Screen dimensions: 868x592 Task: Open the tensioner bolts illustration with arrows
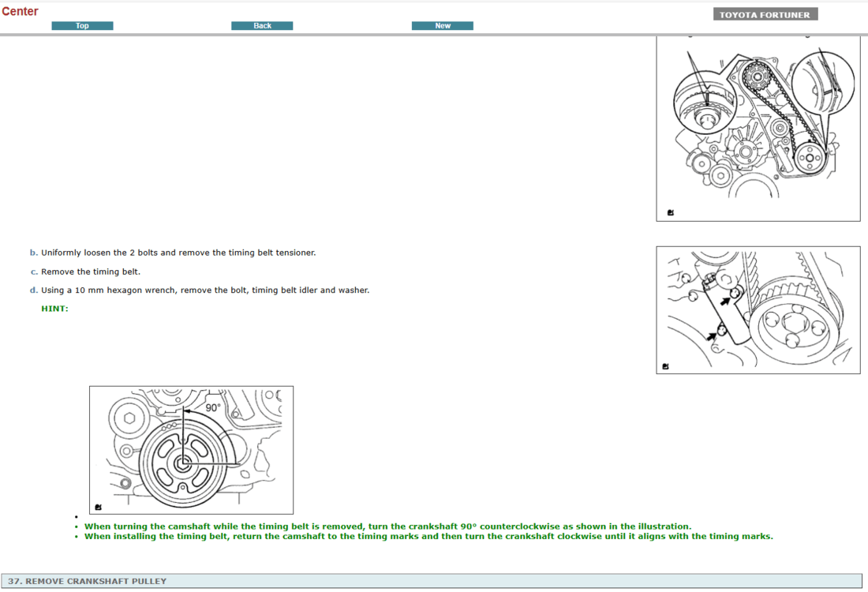[x=758, y=310]
